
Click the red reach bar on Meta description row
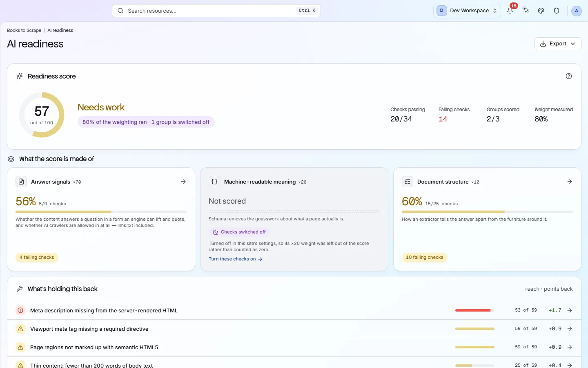pyautogui.click(x=474, y=310)
